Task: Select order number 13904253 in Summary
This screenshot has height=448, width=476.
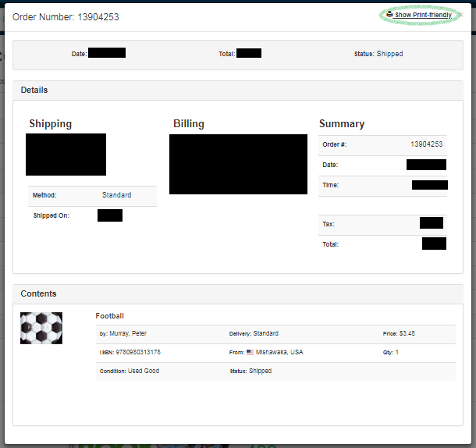Action: [427, 144]
